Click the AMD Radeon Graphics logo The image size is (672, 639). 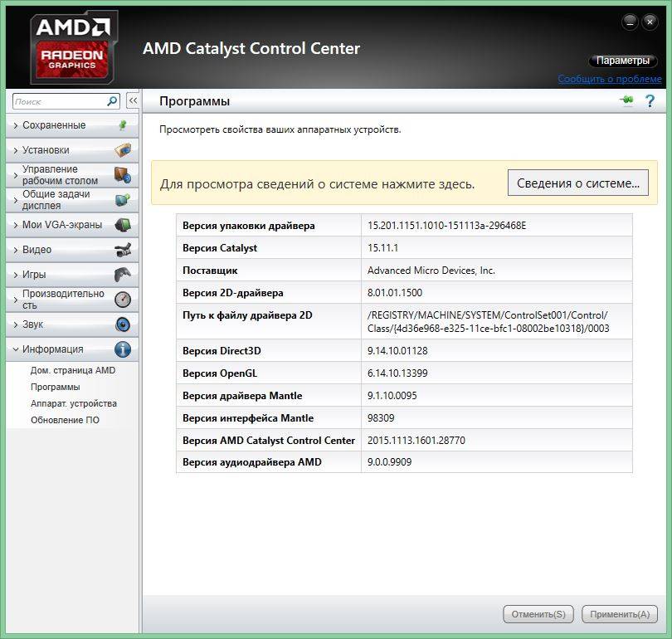click(x=74, y=47)
